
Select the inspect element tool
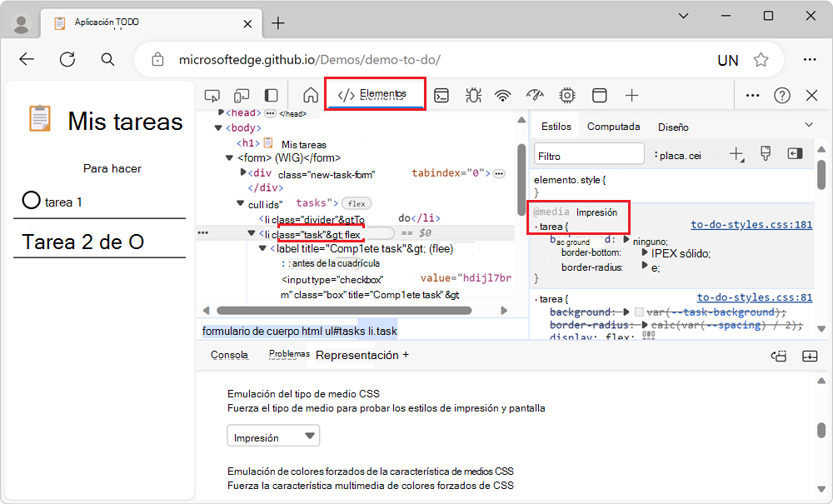coord(212,95)
